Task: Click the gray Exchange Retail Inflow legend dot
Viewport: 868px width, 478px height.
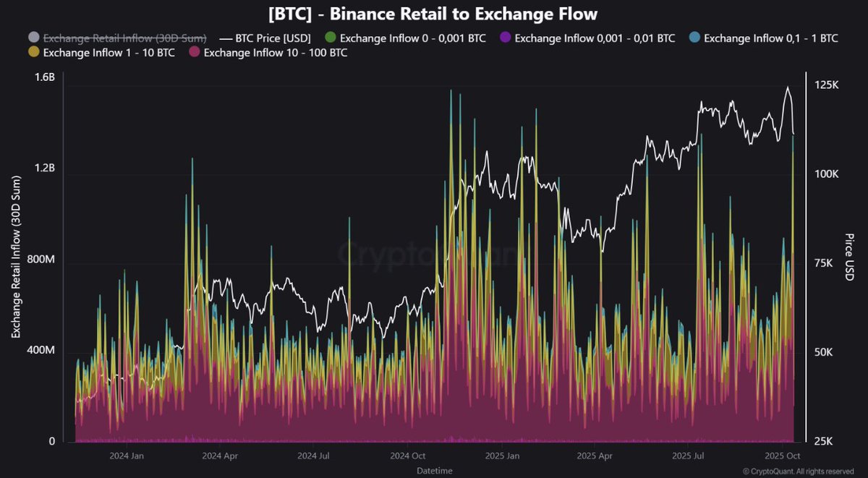Action: 33,38
